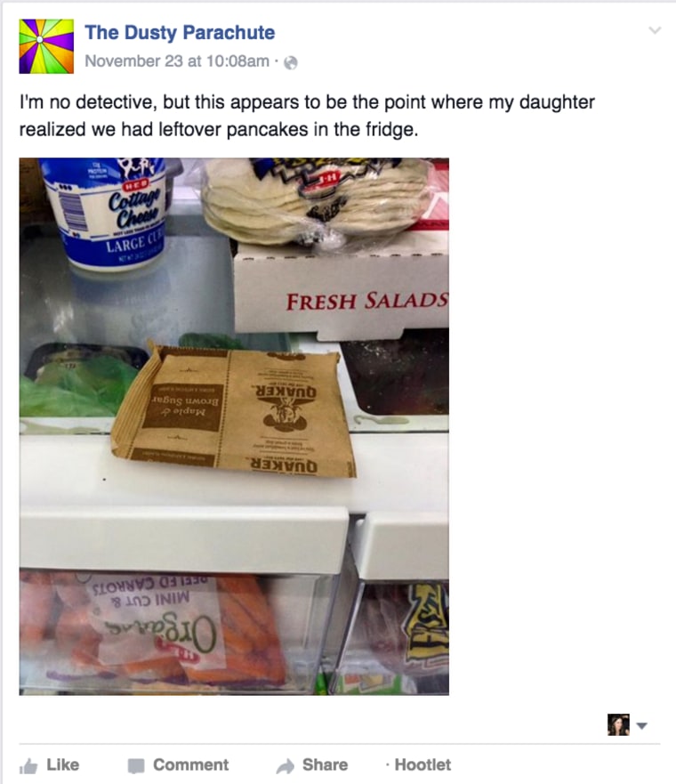Open the comment-as identity dropdown arrow
This screenshot has width=676, height=784.
[642, 725]
